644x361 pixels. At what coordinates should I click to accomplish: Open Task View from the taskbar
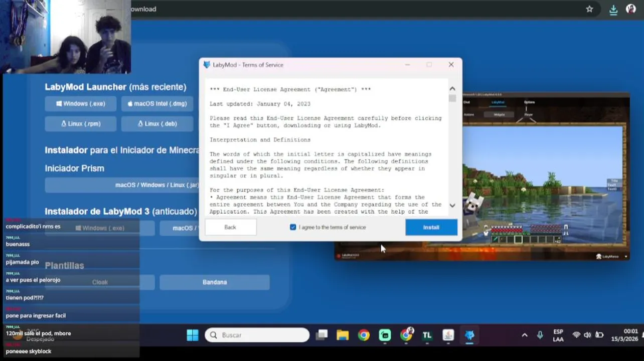pos(321,335)
